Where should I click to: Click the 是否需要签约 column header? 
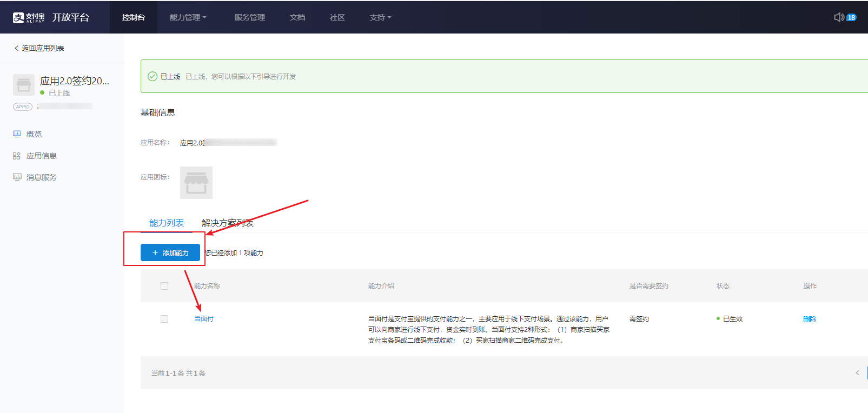point(649,286)
